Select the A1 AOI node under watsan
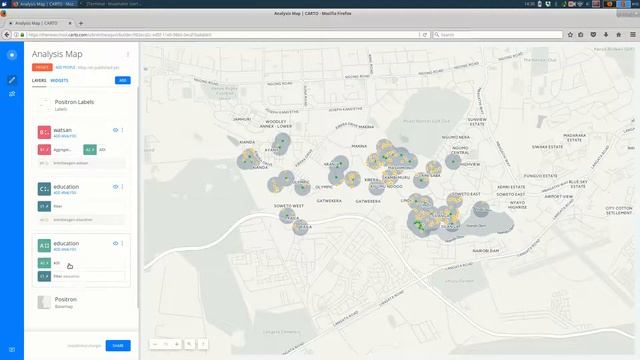The width and height of the screenshot is (640, 360). click(90, 149)
